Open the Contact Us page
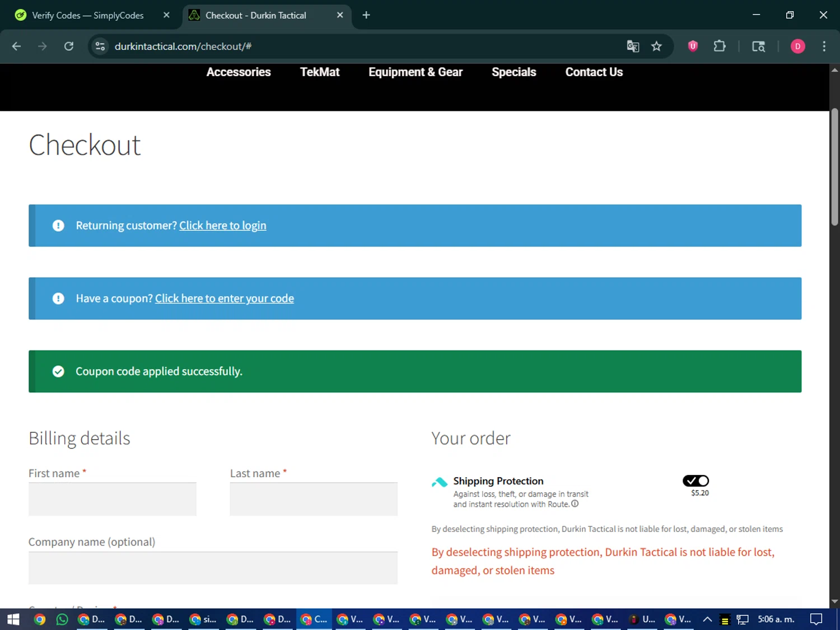Image resolution: width=840 pixels, height=630 pixels. (x=594, y=72)
